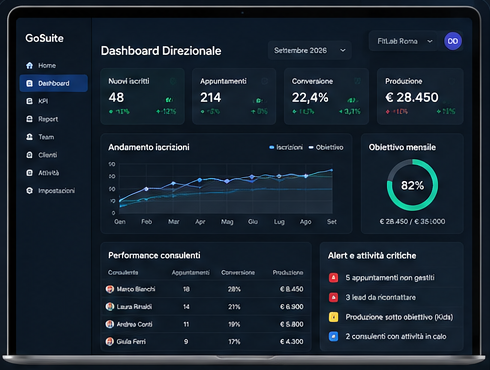Click the € 8.450 production value

point(292,289)
